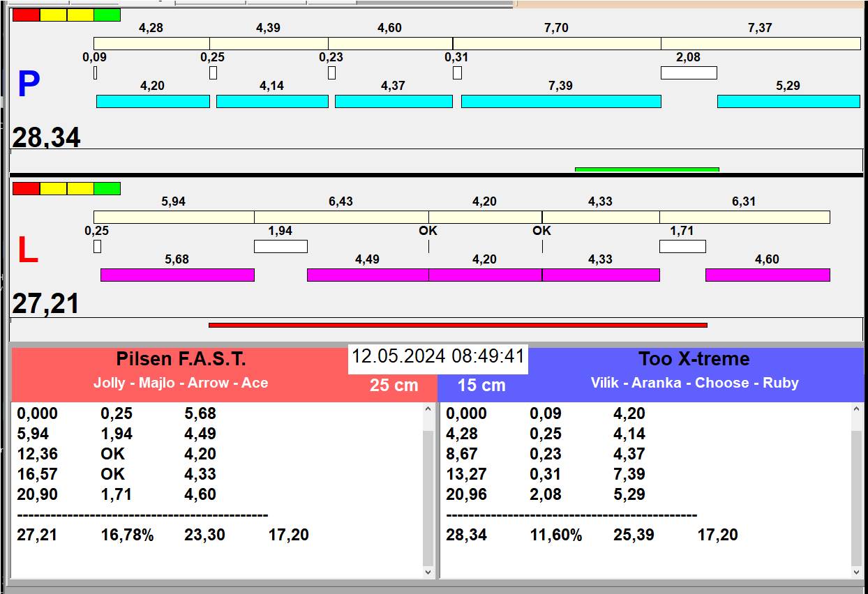Click 12,36 in the Pilsen results list
The height and width of the screenshot is (594, 868).
pos(37,454)
